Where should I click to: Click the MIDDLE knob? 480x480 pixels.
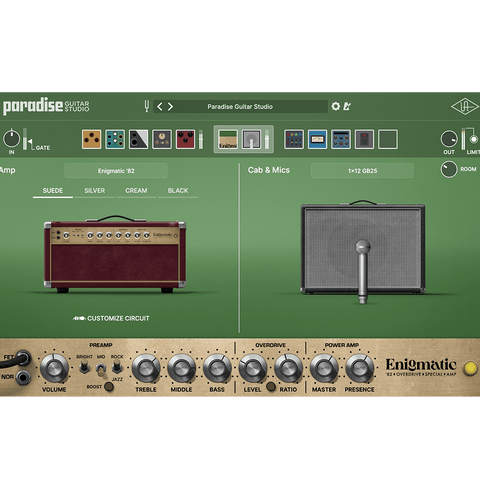181,368
